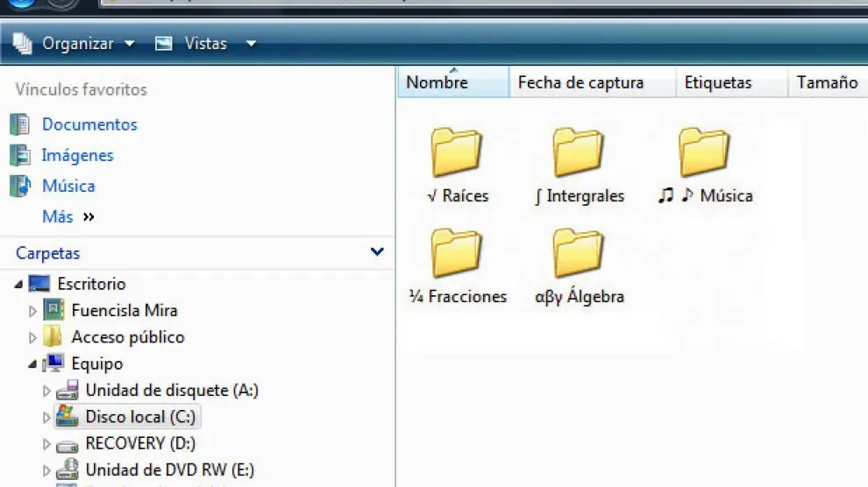Sort by the Nombre column header
Image resolution: width=868 pixels, height=487 pixels.
point(437,83)
